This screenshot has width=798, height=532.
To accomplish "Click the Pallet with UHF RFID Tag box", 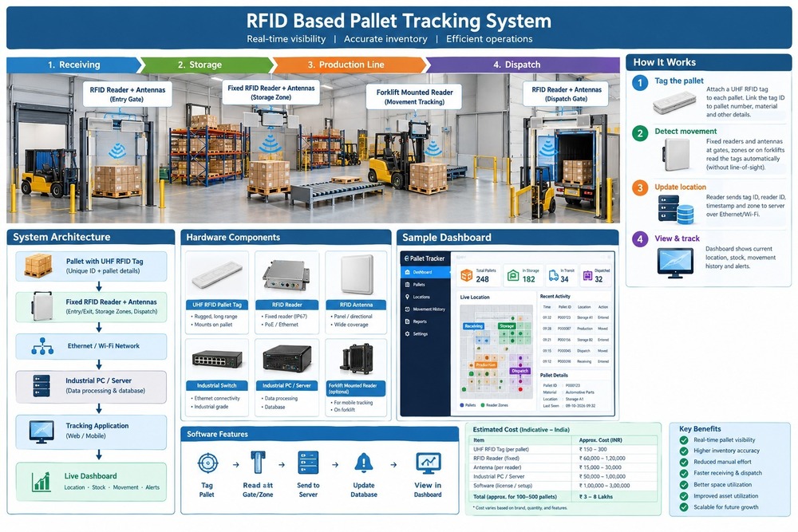I will pos(91,266).
